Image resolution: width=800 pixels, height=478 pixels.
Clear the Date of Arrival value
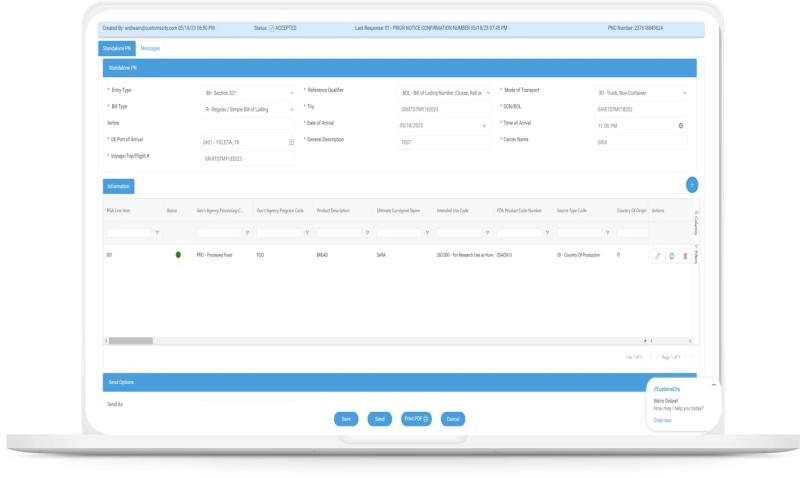coord(484,125)
